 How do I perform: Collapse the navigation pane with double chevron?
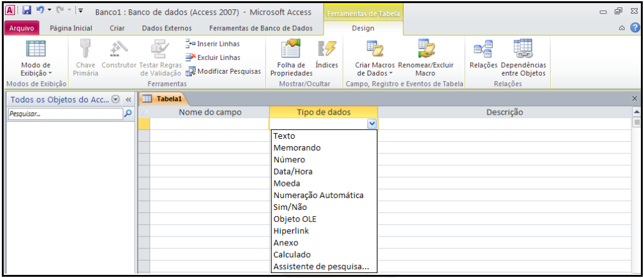tap(128, 100)
